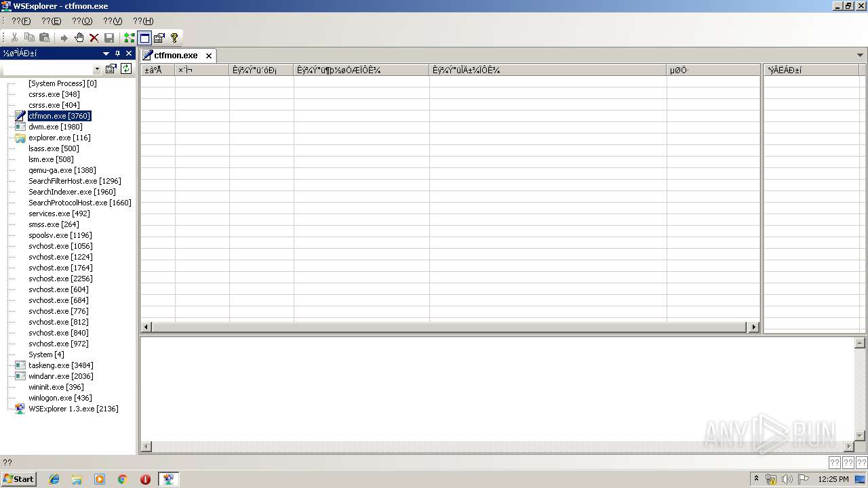868x488 pixels.
Task: Select SearchFilterHost.exe [1296] process
Action: point(75,181)
